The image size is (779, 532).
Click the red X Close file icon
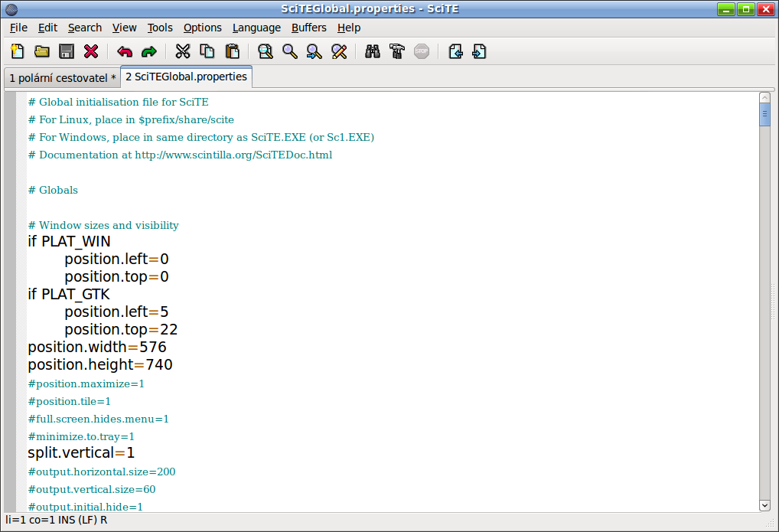91,51
